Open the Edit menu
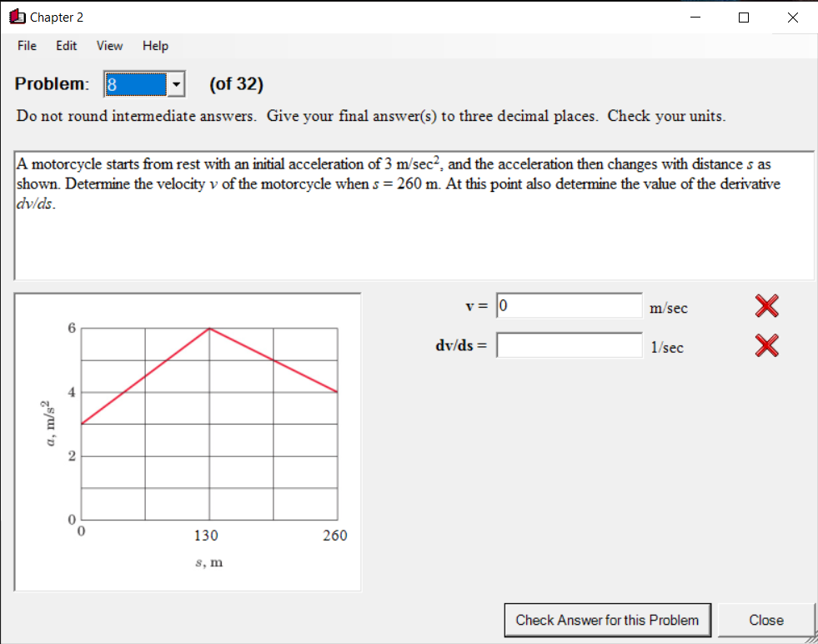 coord(66,46)
